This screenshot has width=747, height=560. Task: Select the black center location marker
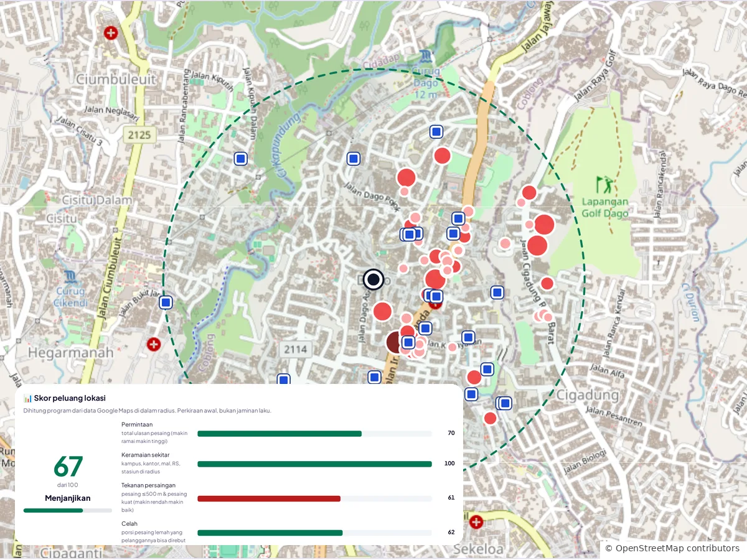(374, 280)
